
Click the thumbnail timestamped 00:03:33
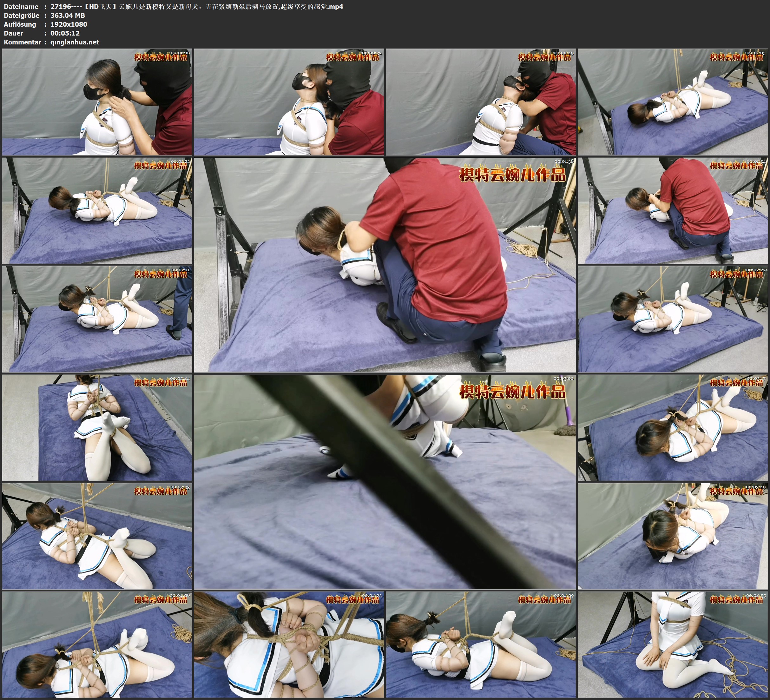(x=97, y=536)
